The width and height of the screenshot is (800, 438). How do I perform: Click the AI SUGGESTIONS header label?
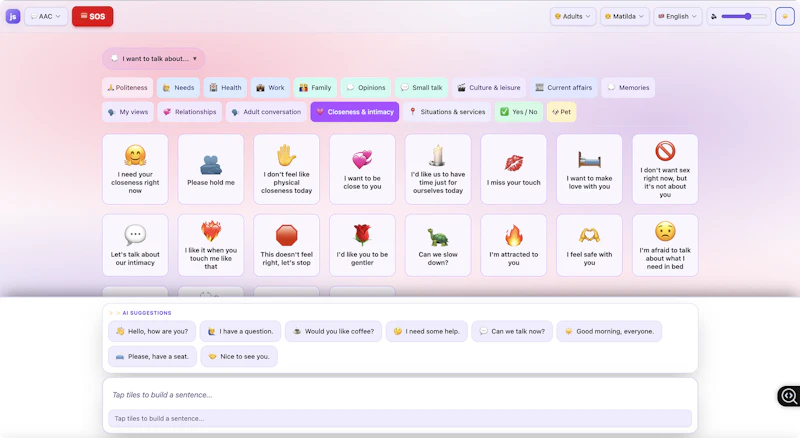(x=146, y=313)
